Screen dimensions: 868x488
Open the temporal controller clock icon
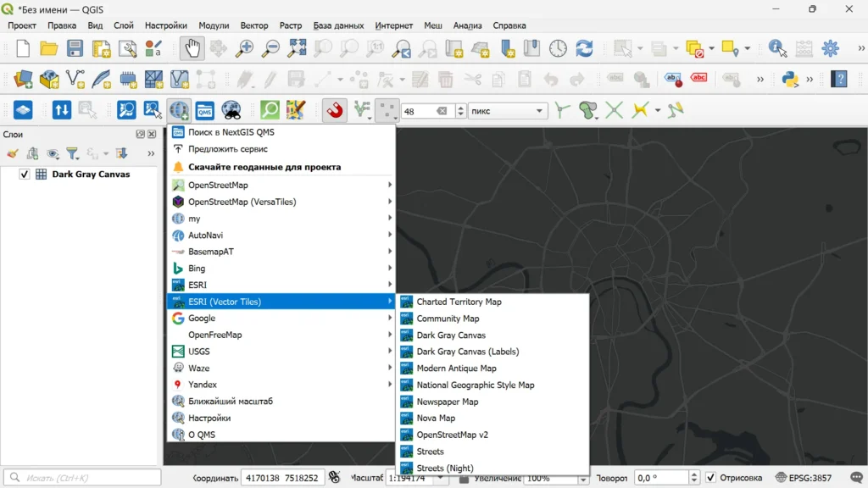558,48
